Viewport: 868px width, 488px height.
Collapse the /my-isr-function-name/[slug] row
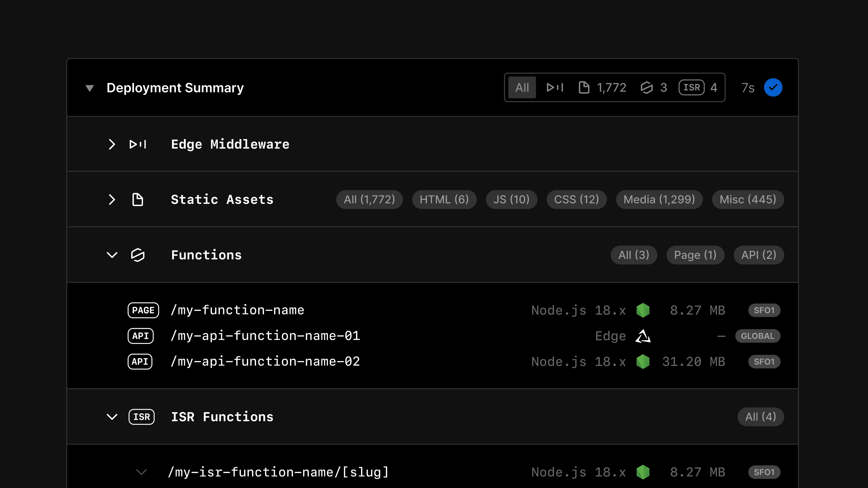tap(142, 472)
